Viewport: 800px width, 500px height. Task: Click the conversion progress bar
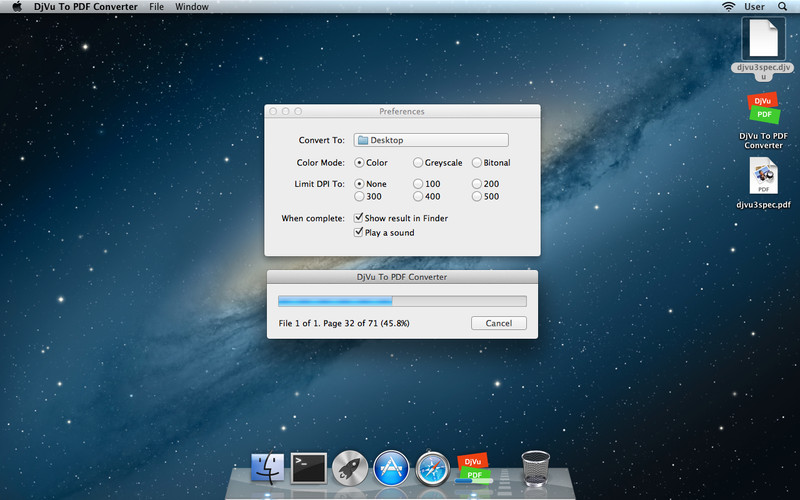[x=402, y=301]
